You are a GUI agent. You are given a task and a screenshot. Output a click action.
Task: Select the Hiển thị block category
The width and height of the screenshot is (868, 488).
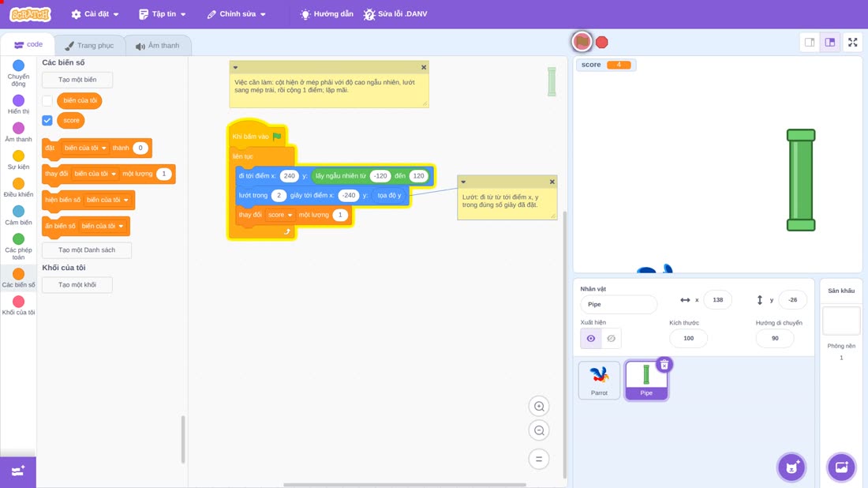pyautogui.click(x=18, y=104)
